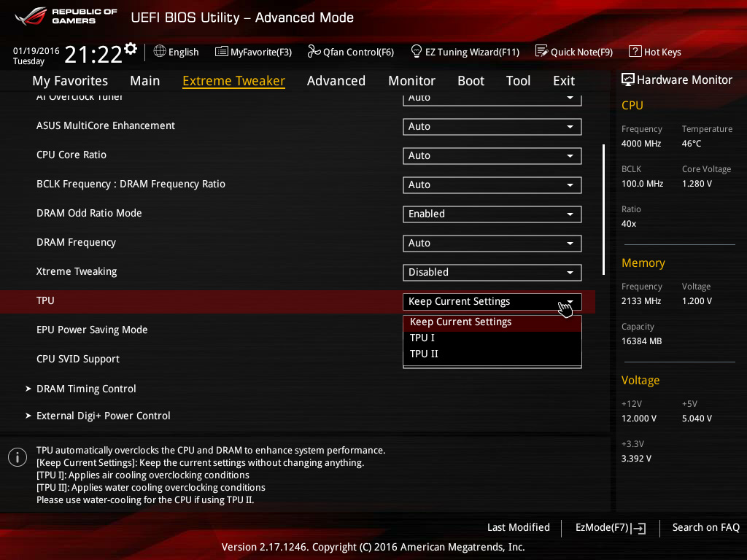Image resolution: width=747 pixels, height=560 pixels.
Task: Click the CPU temperature value 46°C
Action: tap(692, 144)
